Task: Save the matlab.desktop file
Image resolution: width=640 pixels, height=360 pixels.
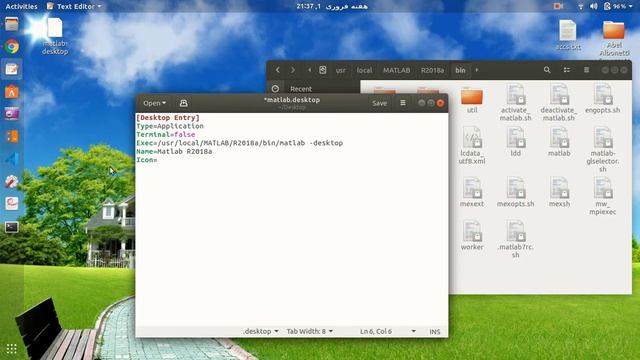Action: 379,103
